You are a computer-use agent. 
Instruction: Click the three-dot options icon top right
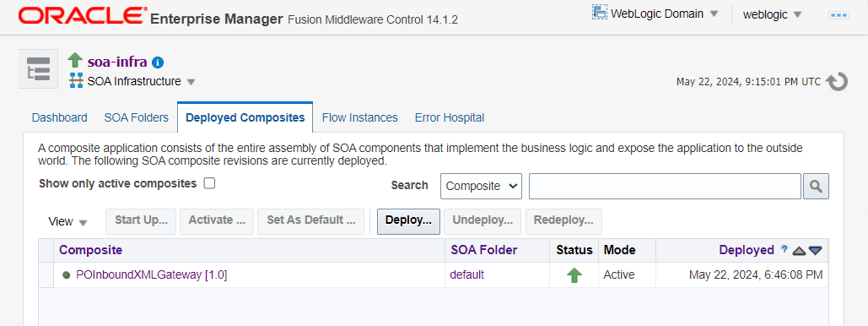click(x=838, y=15)
